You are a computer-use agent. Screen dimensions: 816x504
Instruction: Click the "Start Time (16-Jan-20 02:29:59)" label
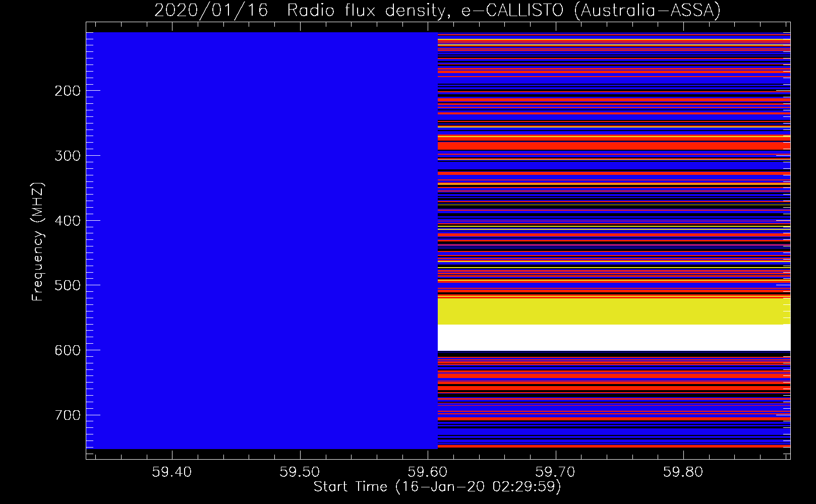point(437,487)
